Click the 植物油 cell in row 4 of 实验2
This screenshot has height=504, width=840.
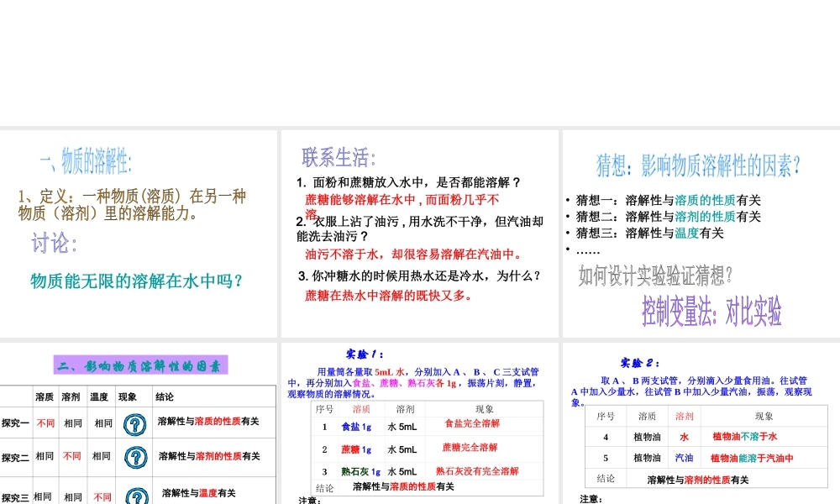click(x=647, y=437)
